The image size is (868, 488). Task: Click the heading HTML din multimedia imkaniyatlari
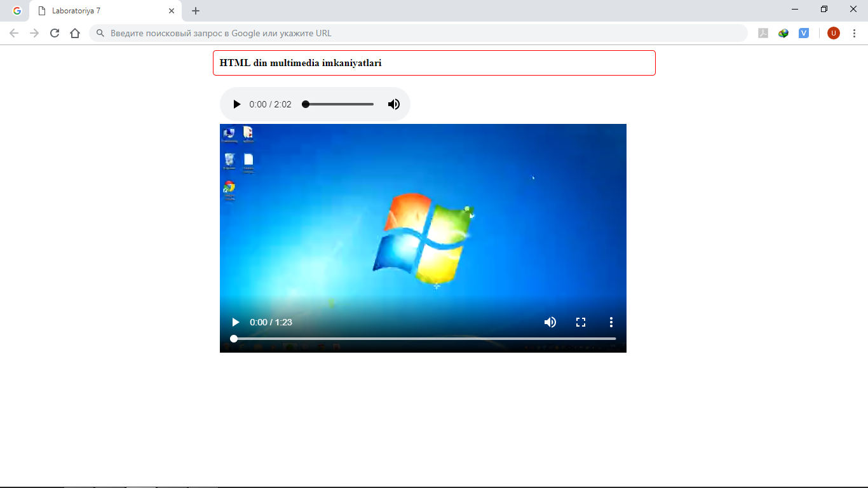click(301, 63)
